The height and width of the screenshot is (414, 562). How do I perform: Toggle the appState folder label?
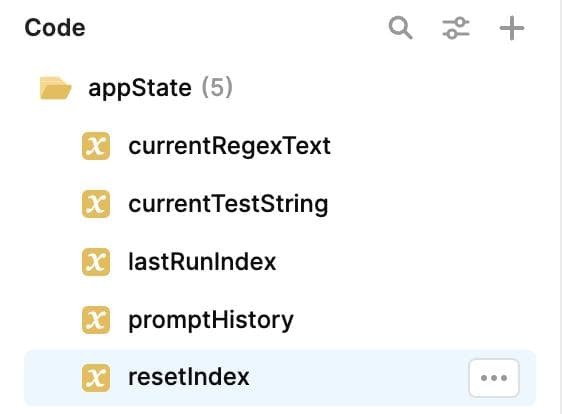click(140, 88)
